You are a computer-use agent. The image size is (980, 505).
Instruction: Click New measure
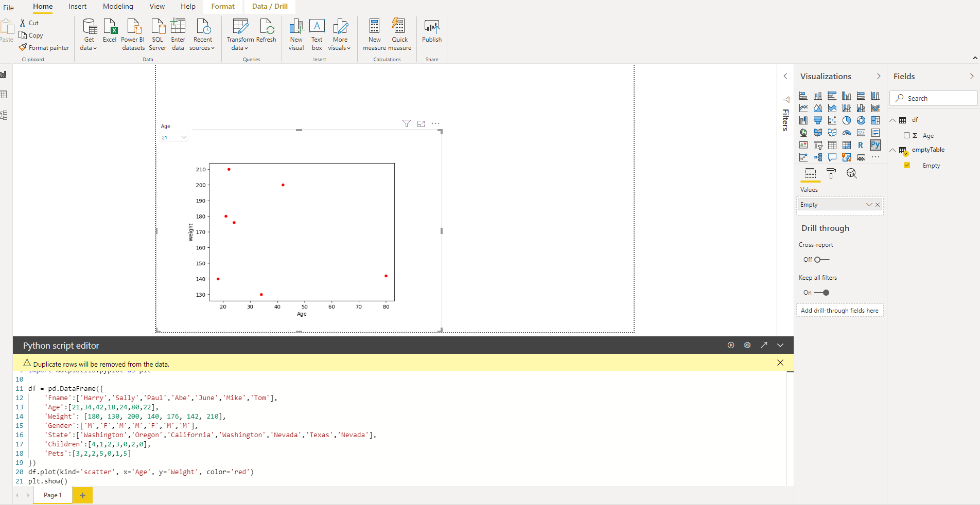[375, 34]
